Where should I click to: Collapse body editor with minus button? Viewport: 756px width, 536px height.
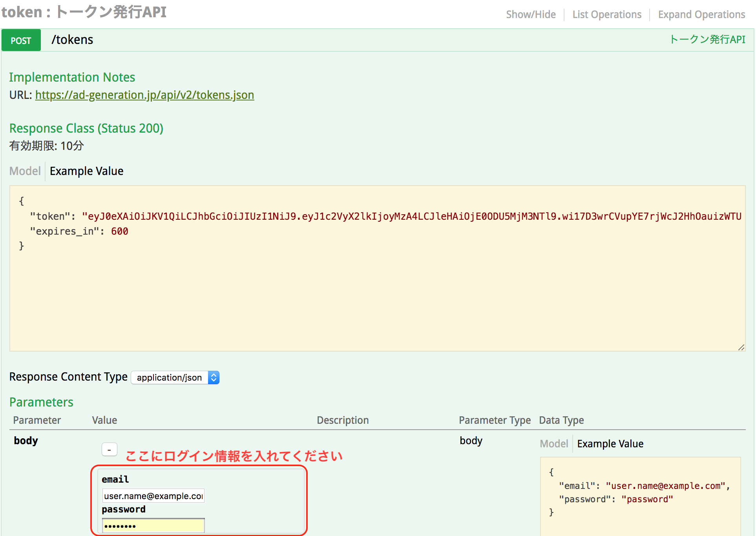109,450
